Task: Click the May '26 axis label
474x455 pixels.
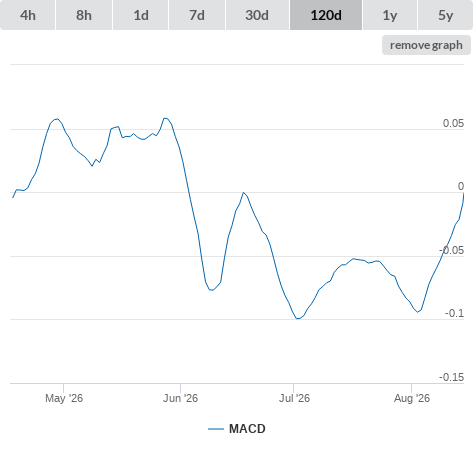Action: click(x=64, y=398)
